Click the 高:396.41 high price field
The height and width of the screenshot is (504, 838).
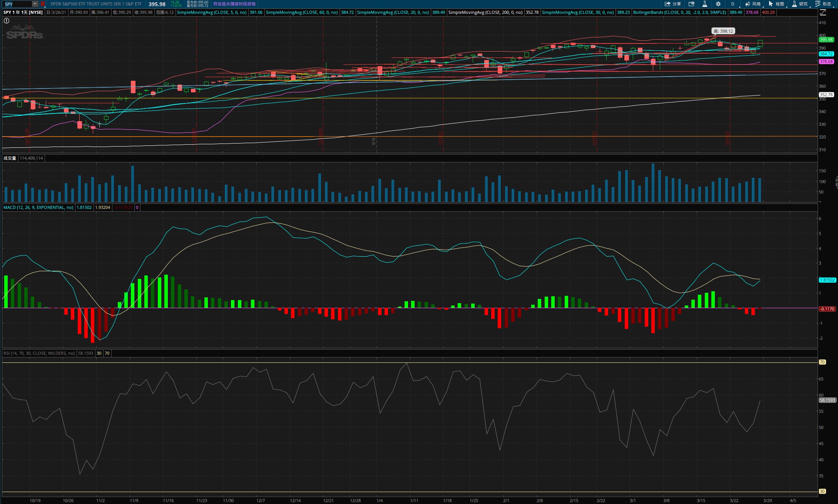pos(100,12)
